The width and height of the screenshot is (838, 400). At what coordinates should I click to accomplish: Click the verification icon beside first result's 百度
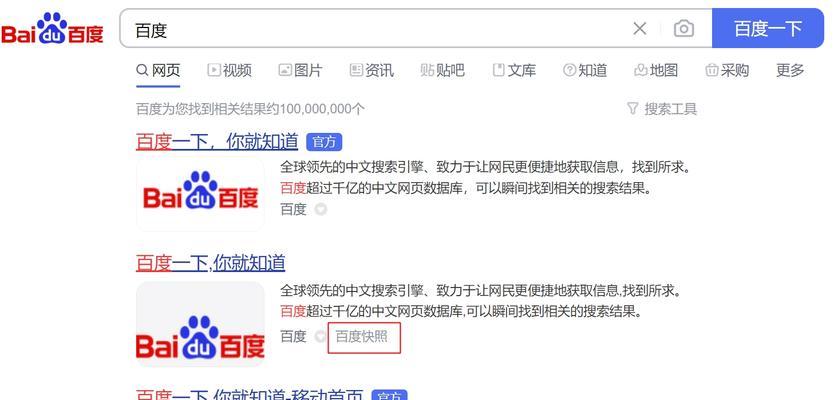point(320,209)
